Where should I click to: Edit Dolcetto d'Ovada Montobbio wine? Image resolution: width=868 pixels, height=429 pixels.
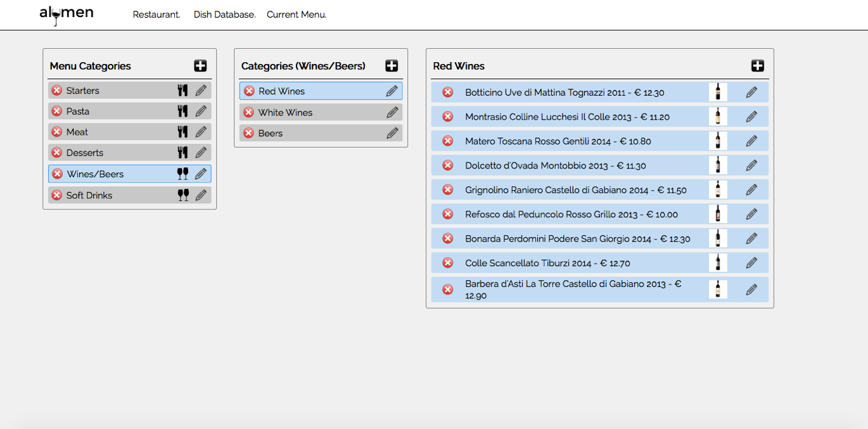click(751, 165)
